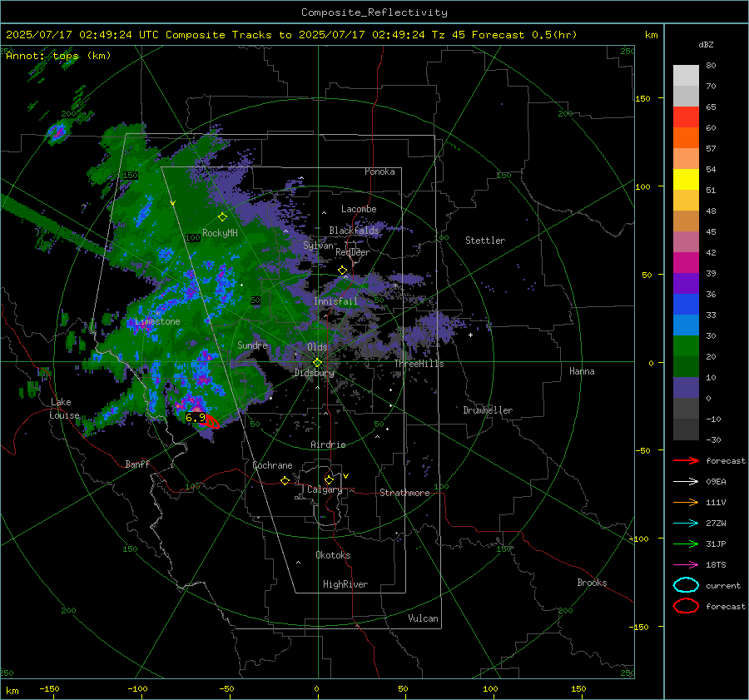Click the 'Forecast 0.5(hr)' text
Viewport: 749px width, 700px height.
point(524,35)
